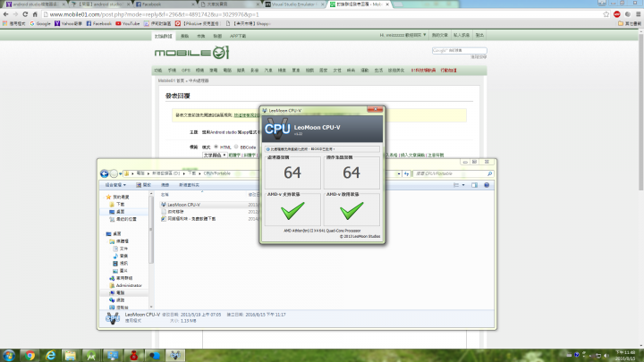Click the address bar URL
The image size is (644, 362).
tap(155, 14)
